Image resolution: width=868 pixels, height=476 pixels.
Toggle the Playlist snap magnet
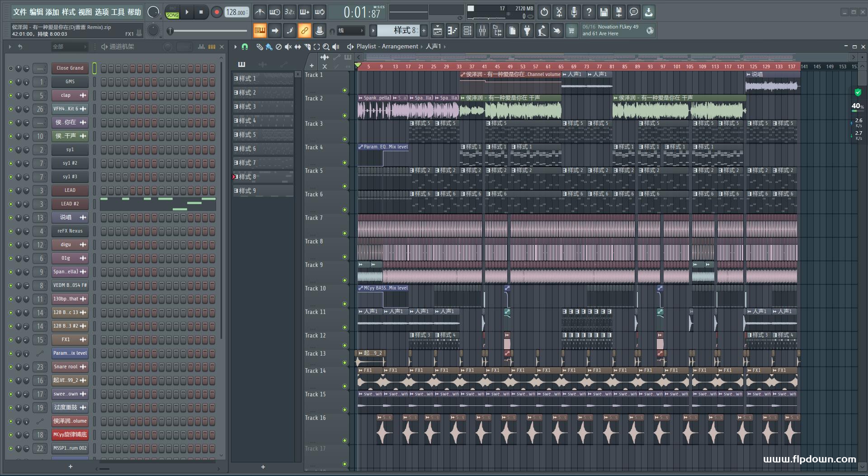(x=245, y=47)
